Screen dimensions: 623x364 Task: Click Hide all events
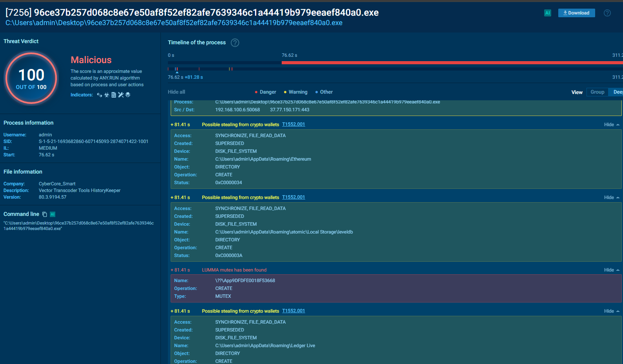[177, 92]
